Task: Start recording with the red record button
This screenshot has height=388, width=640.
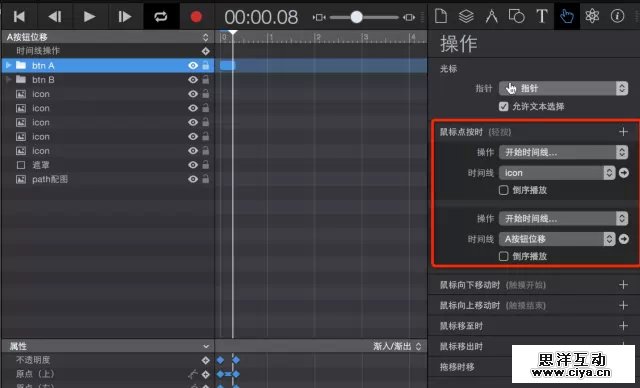Action: (x=196, y=17)
